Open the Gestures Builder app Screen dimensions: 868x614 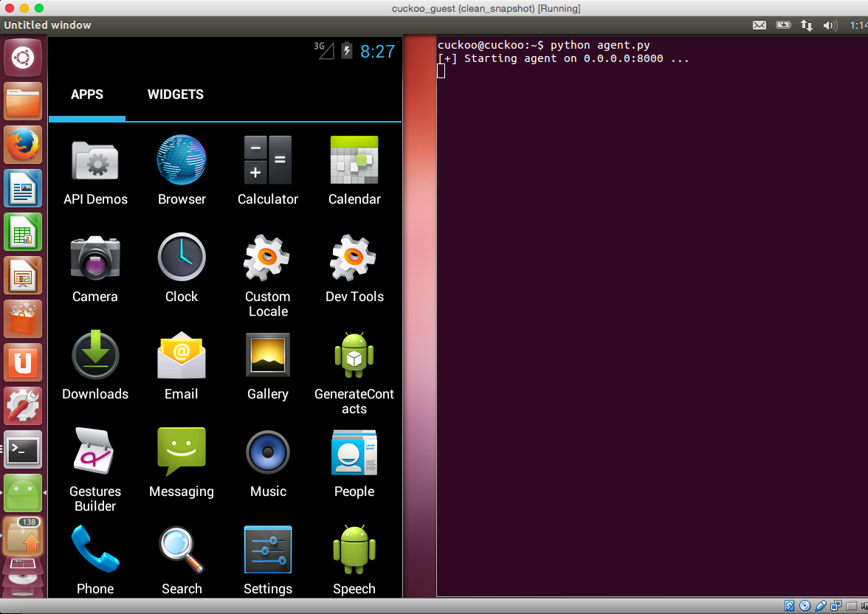pyautogui.click(x=95, y=471)
